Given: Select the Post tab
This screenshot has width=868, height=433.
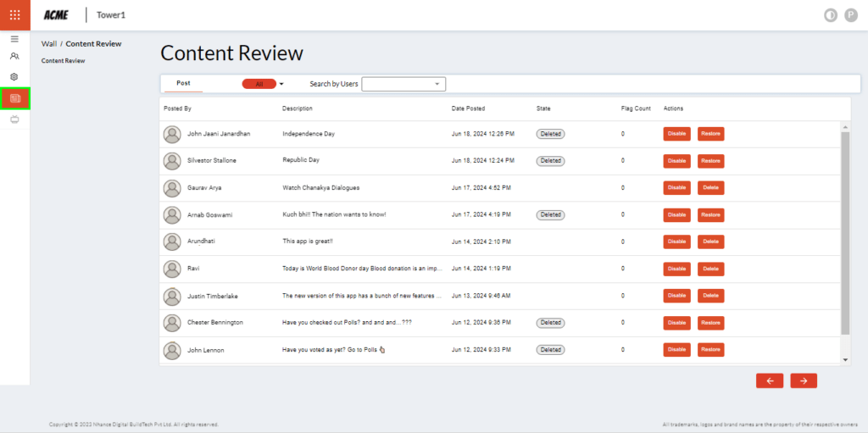Looking at the screenshot, I should [x=183, y=83].
